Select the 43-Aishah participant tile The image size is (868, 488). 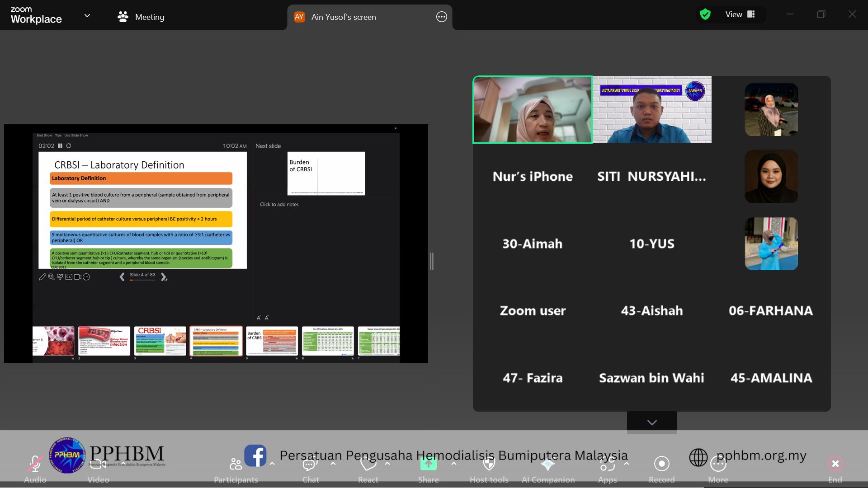(652, 310)
